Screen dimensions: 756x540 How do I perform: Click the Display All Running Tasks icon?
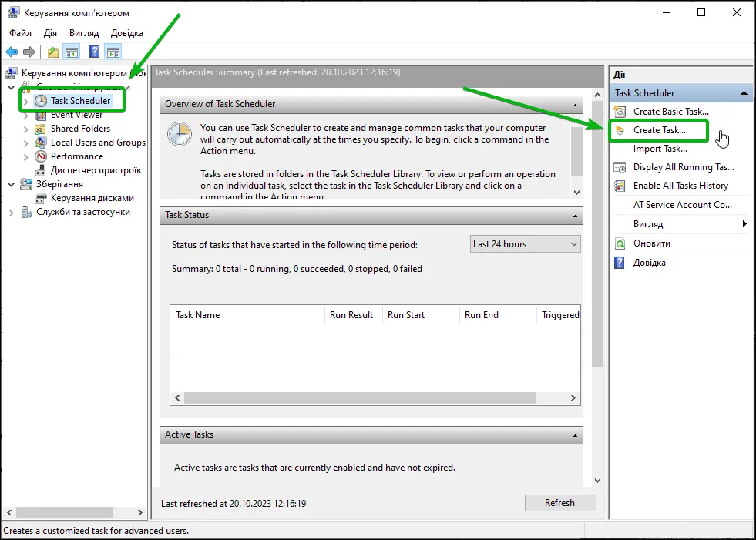coord(620,167)
